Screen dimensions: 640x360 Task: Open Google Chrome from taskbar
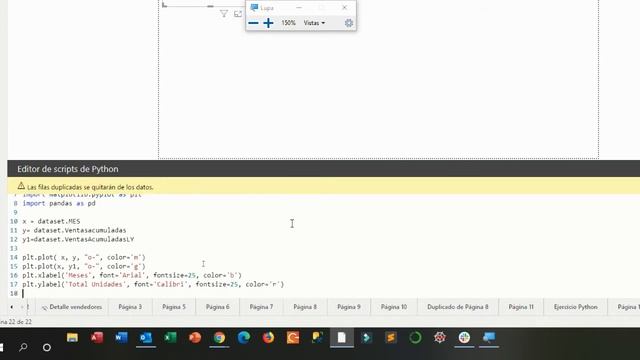[219, 338]
